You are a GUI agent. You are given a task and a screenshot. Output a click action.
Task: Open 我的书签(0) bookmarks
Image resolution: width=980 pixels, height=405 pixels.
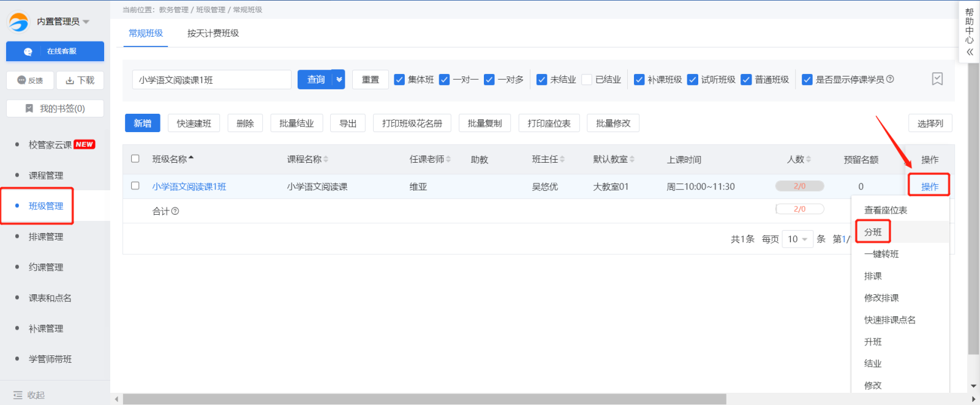55,108
